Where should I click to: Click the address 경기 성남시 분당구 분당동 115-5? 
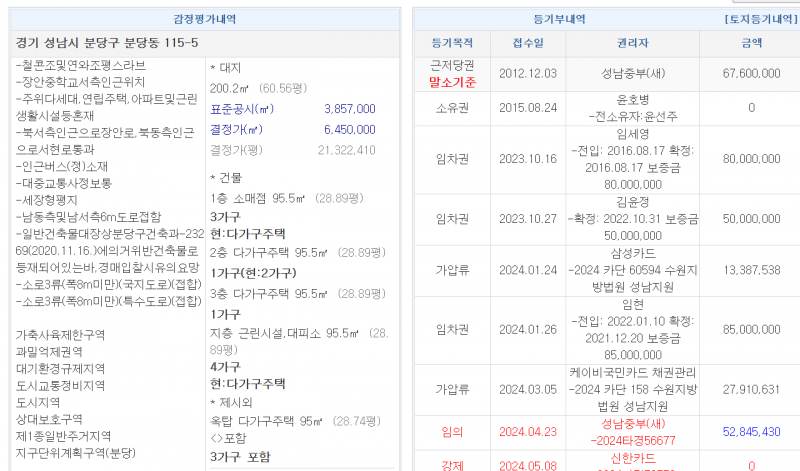point(108,43)
